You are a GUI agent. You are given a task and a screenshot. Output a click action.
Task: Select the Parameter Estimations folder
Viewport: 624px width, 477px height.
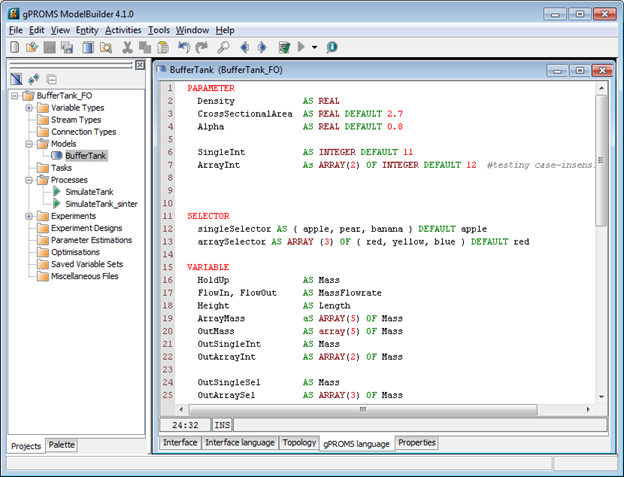coord(92,240)
